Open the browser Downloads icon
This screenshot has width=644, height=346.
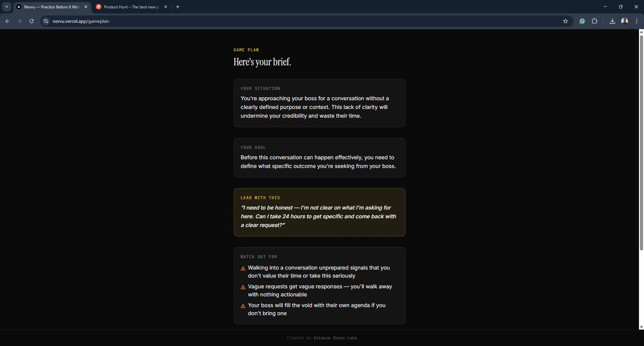tap(612, 21)
